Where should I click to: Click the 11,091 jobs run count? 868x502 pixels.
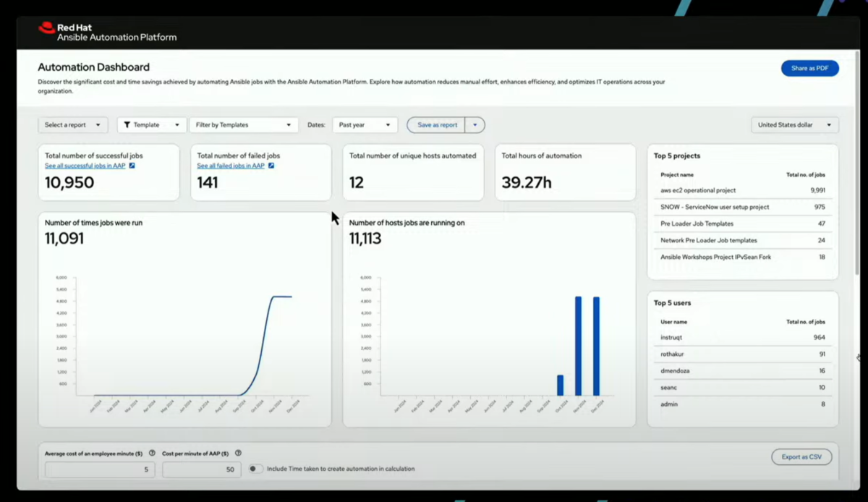(x=64, y=238)
